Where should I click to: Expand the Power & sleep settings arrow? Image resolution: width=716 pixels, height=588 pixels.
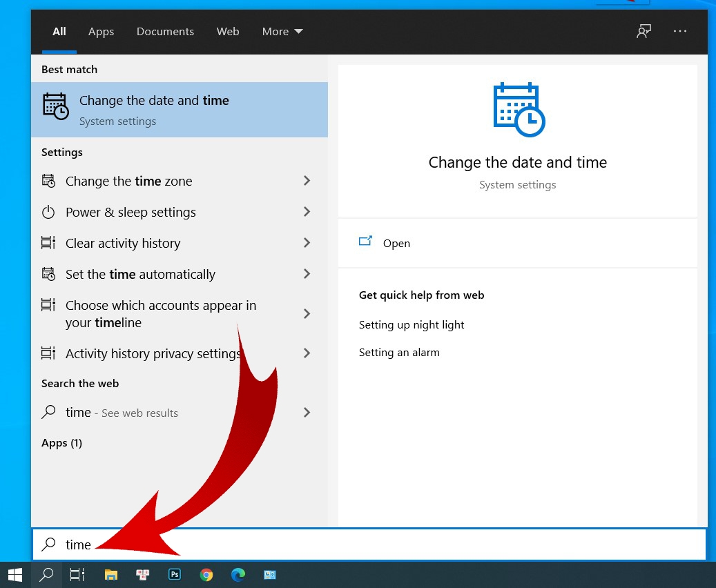(307, 212)
